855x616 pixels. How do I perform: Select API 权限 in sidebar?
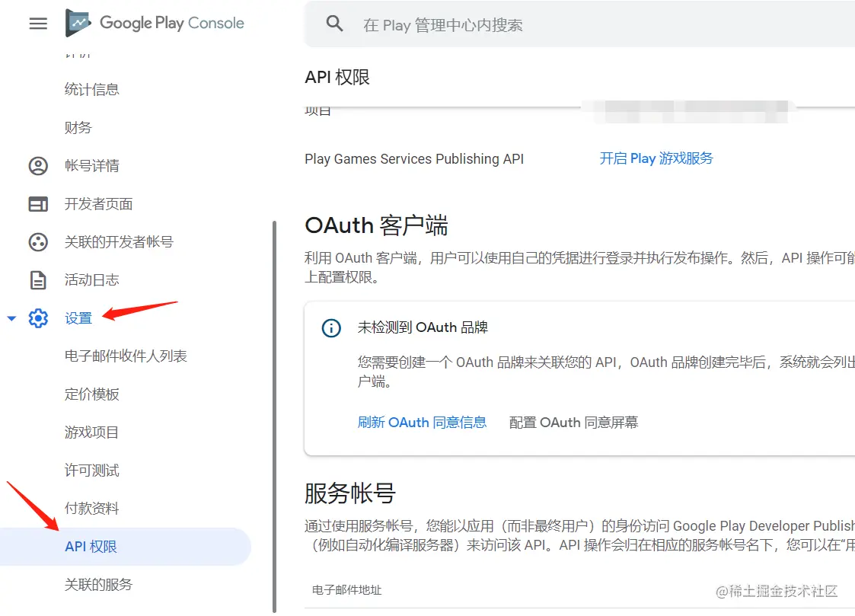pos(126,547)
